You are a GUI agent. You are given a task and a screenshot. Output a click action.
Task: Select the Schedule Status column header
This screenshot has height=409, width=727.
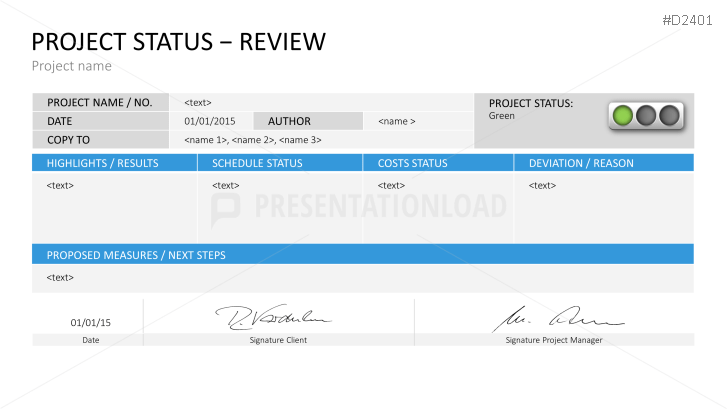click(x=257, y=163)
